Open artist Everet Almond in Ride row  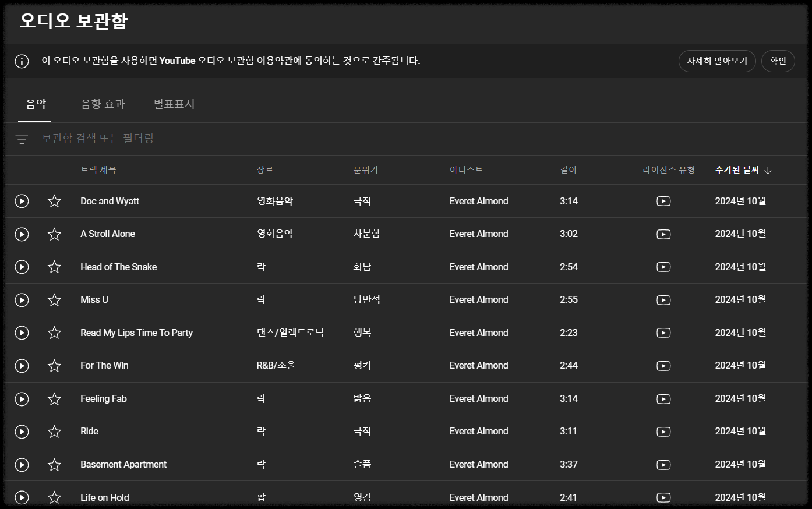click(x=479, y=432)
